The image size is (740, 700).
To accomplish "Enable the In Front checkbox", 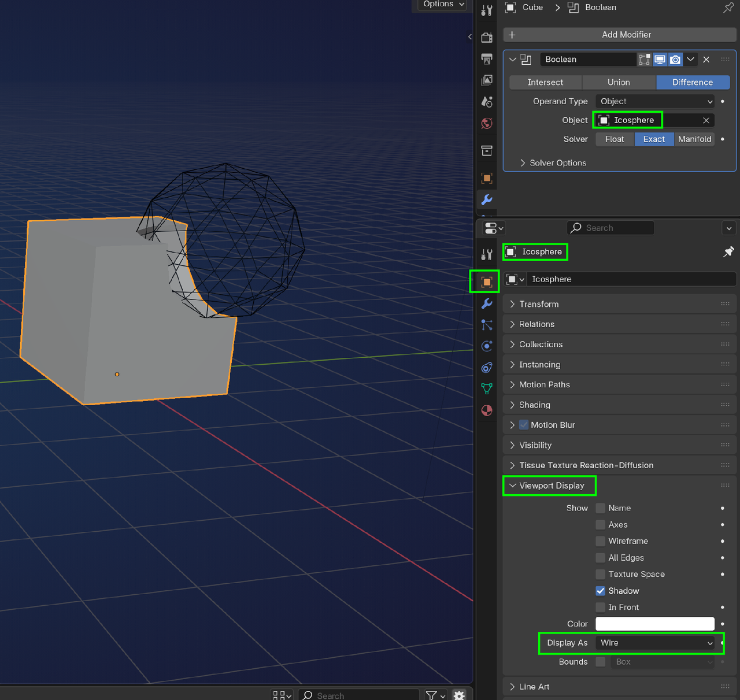I will [x=601, y=608].
